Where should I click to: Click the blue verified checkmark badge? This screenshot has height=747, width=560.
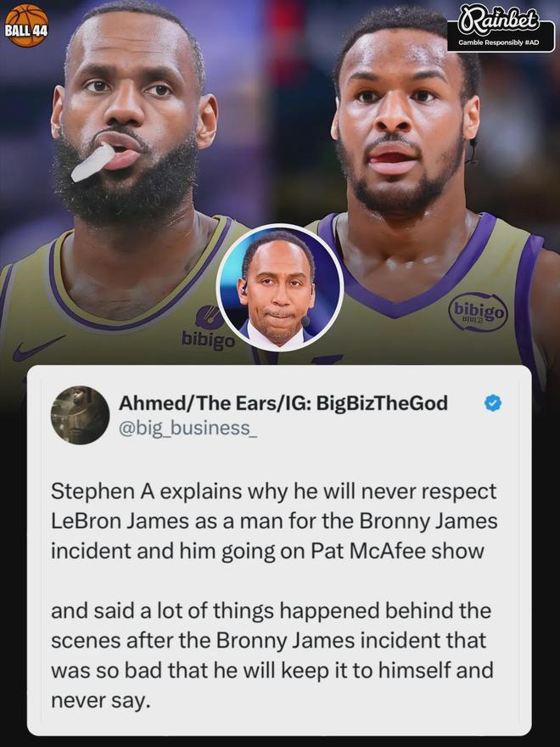(492, 404)
